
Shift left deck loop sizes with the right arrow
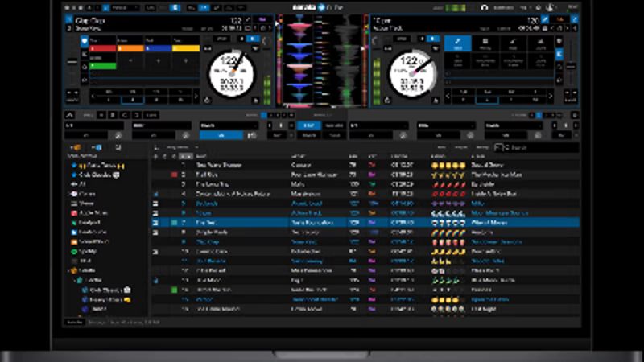pyautogui.click(x=196, y=96)
